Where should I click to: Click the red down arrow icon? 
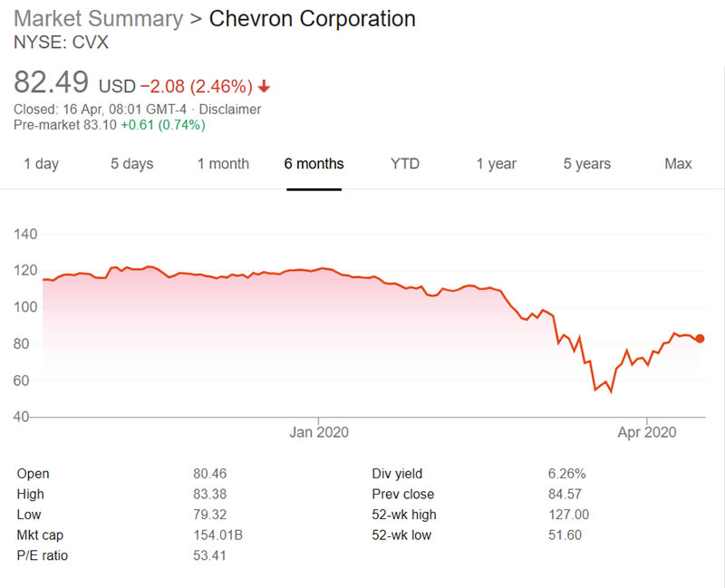pyautogui.click(x=264, y=87)
